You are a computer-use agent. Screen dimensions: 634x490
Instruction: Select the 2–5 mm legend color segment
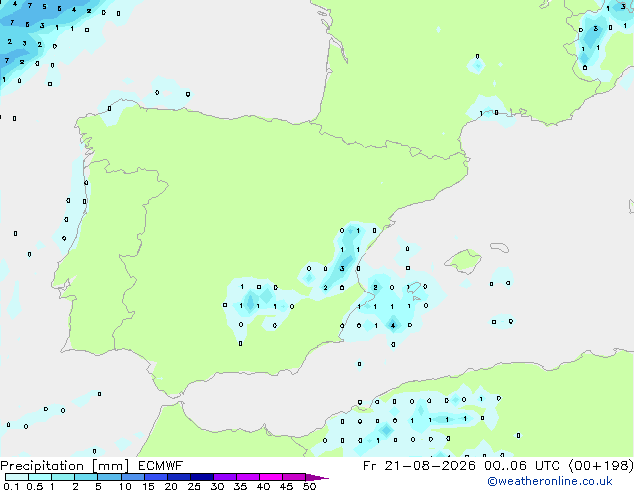pos(86,477)
